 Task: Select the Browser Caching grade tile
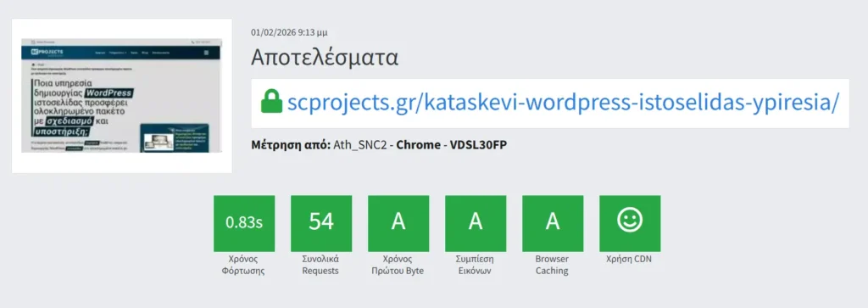tap(553, 222)
